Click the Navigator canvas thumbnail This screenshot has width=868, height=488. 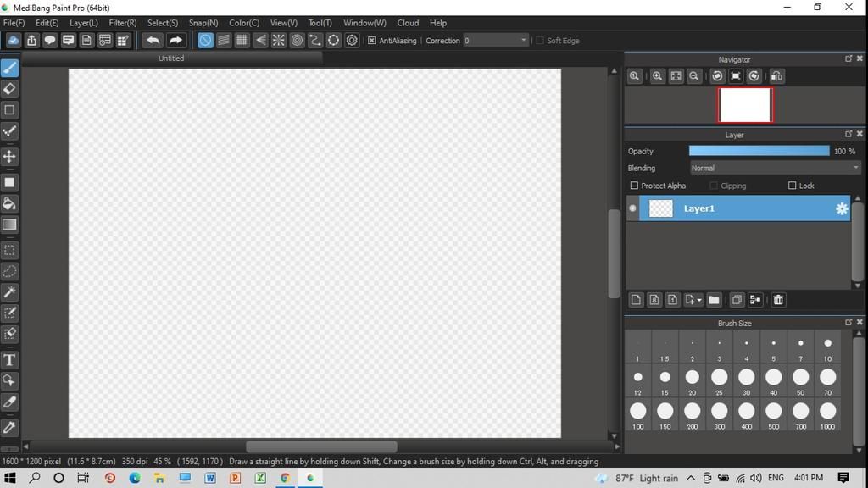coord(745,105)
